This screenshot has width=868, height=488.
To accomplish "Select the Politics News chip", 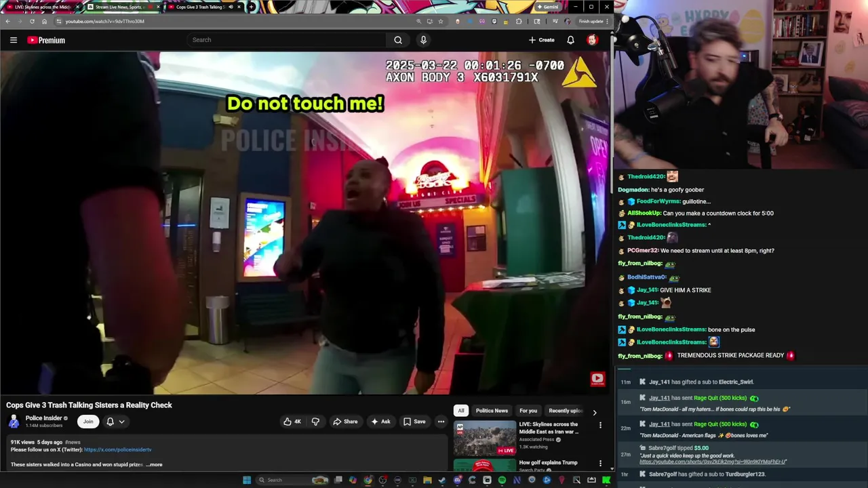I will (492, 411).
